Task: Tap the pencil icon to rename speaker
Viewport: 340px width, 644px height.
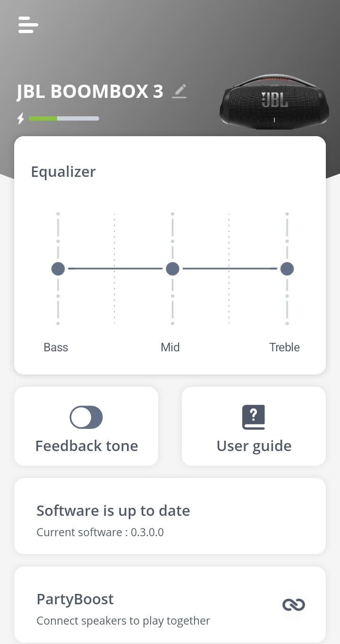Action: click(x=179, y=91)
